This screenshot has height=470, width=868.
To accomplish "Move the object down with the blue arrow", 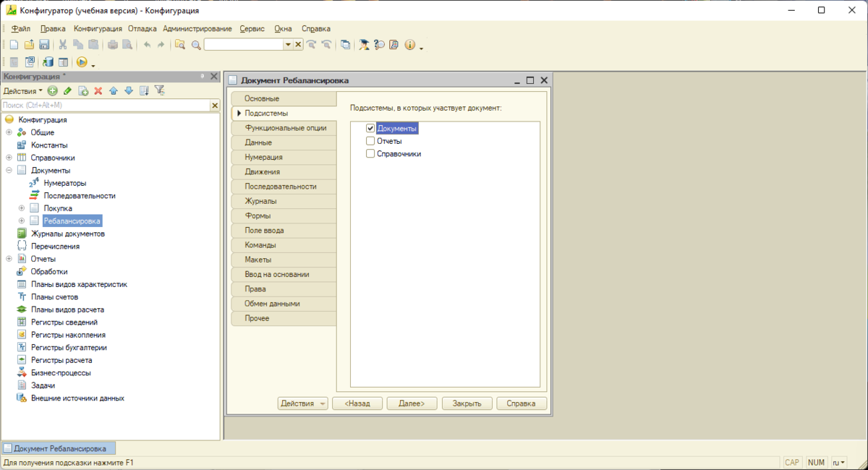I will 129,91.
